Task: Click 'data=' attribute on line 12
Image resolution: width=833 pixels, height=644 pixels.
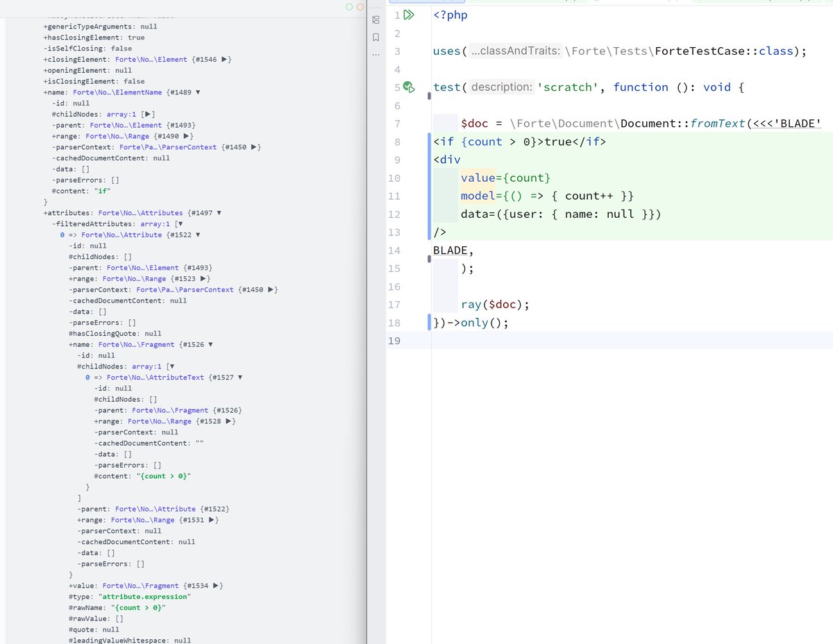Action: [478, 214]
